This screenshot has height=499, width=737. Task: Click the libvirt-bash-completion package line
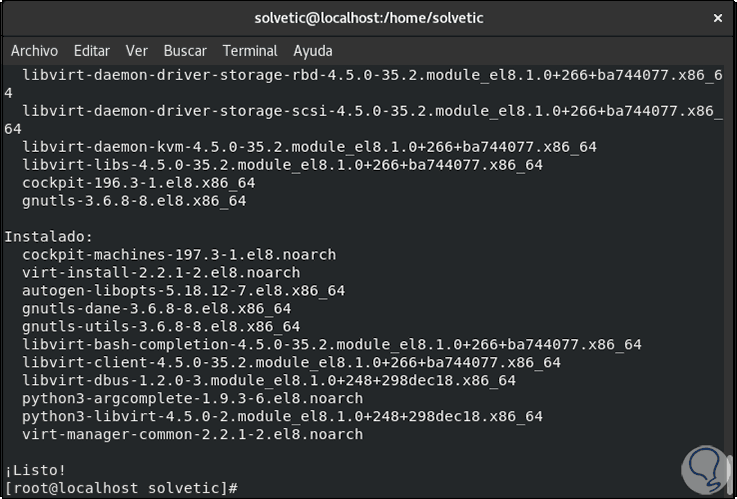[331, 344]
